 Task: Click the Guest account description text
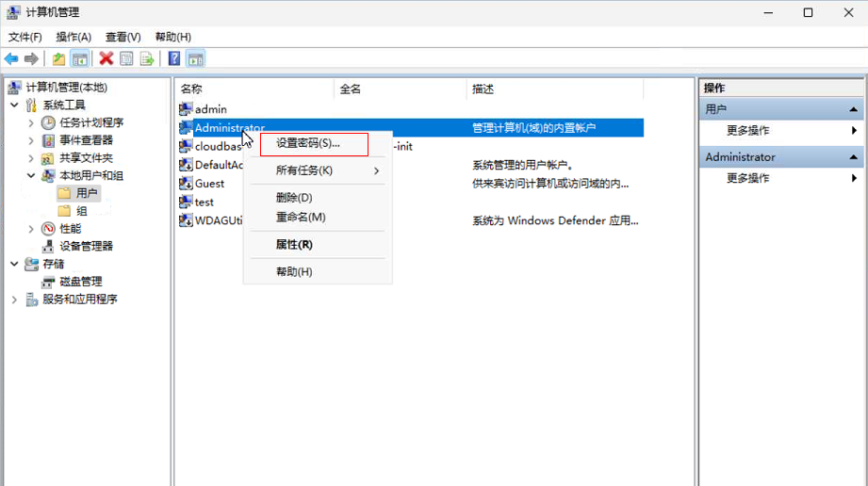[550, 184]
